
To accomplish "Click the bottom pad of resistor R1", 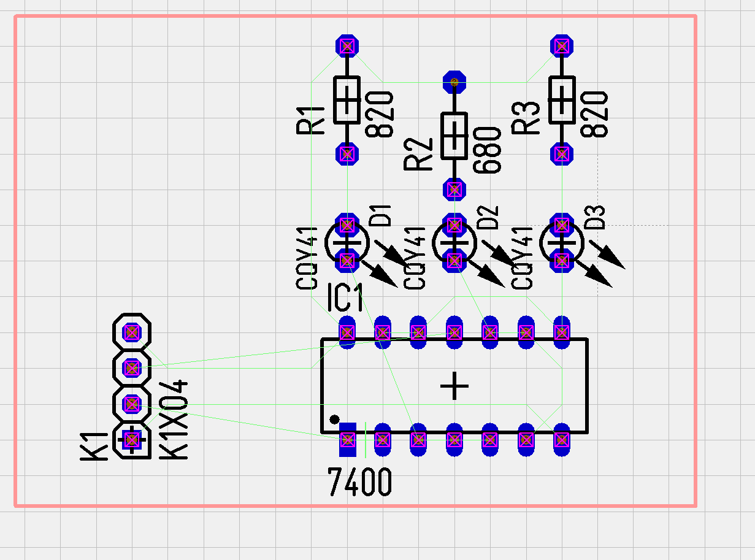I will 347,153.
